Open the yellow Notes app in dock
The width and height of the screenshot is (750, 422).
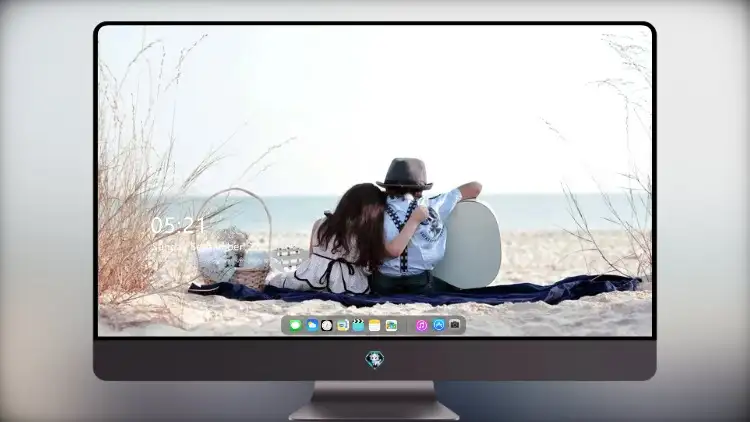point(375,325)
